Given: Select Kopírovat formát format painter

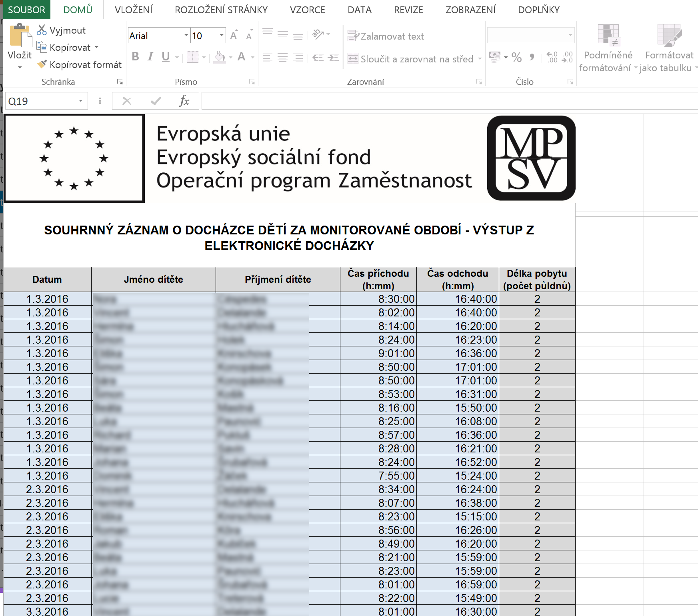Looking at the screenshot, I should 79,64.
